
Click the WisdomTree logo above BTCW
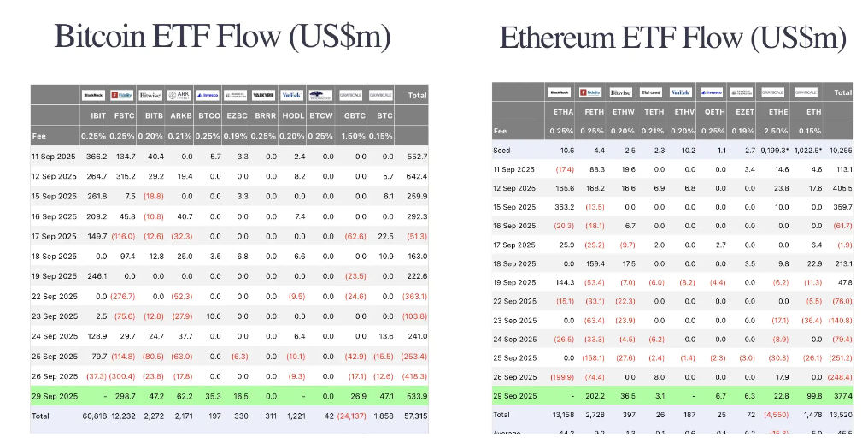(x=320, y=95)
